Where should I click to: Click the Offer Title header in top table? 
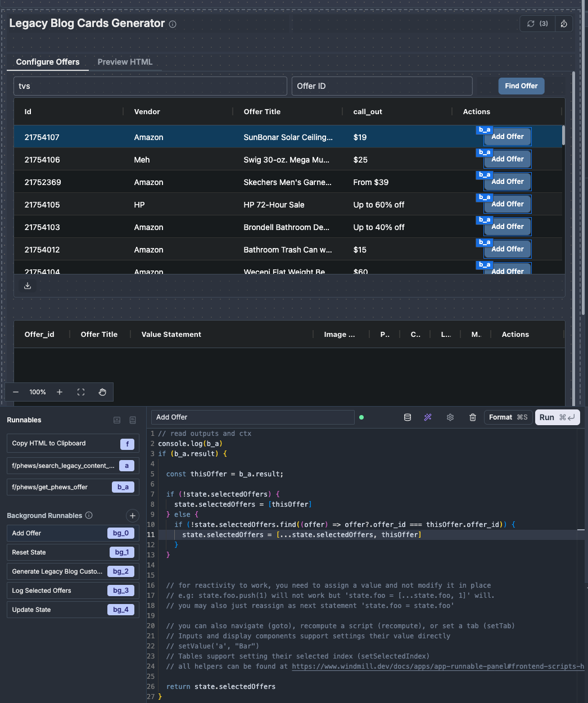[288, 112]
